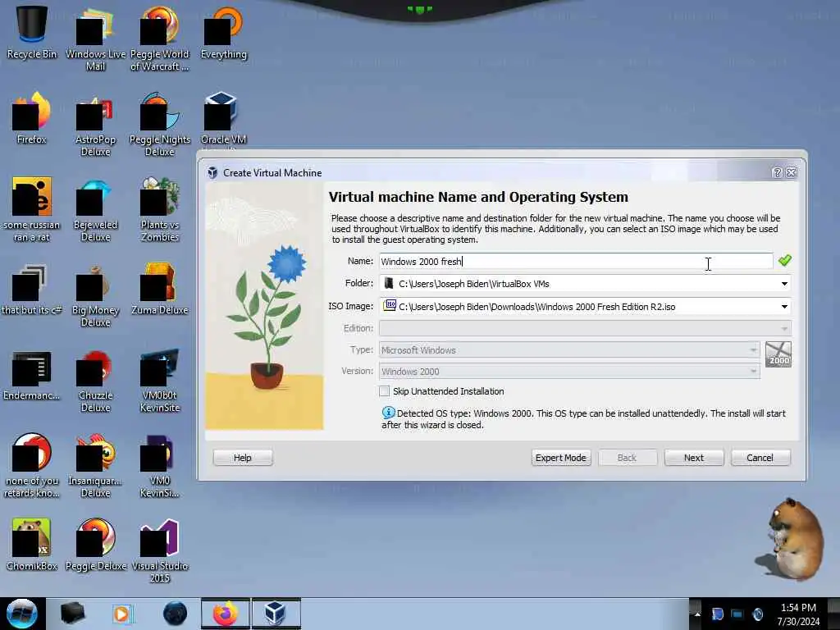This screenshot has height=630, width=840.
Task: Open the Recycle Bin desktop icon
Action: [x=32, y=32]
